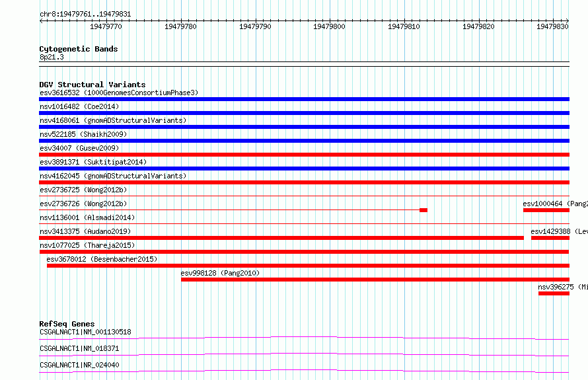Click blue bar under esv3616532
The width and height of the screenshot is (588, 380).
click(304, 99)
